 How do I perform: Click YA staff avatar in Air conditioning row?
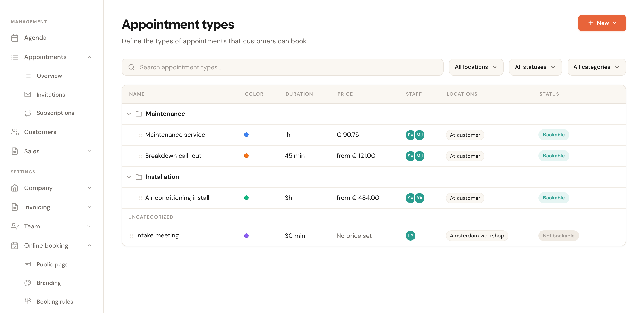click(x=419, y=198)
